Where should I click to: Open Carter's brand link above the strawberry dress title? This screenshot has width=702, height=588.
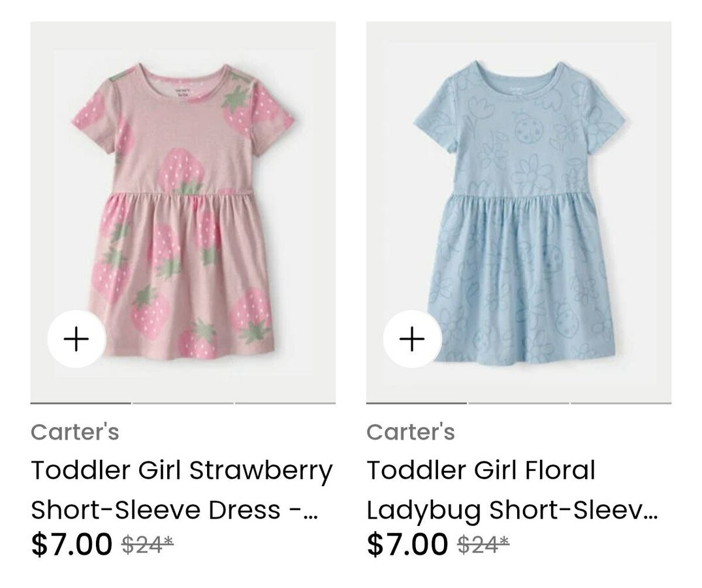click(75, 432)
